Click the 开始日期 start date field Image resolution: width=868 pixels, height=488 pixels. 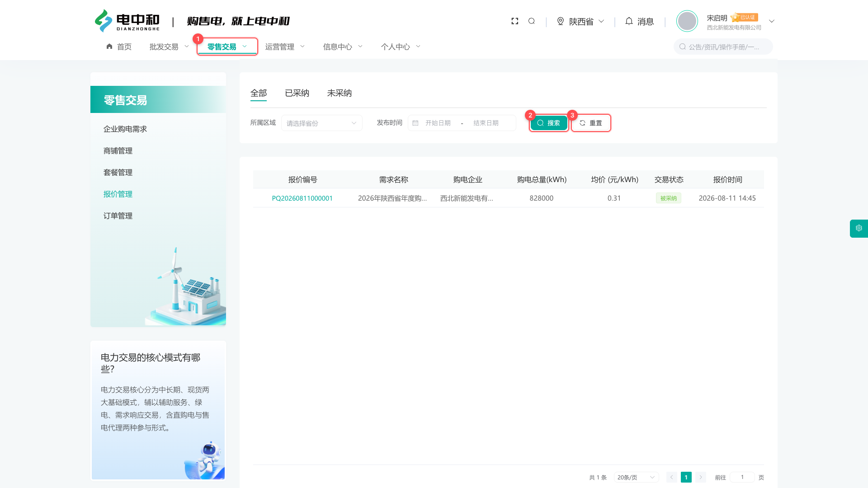[438, 123]
